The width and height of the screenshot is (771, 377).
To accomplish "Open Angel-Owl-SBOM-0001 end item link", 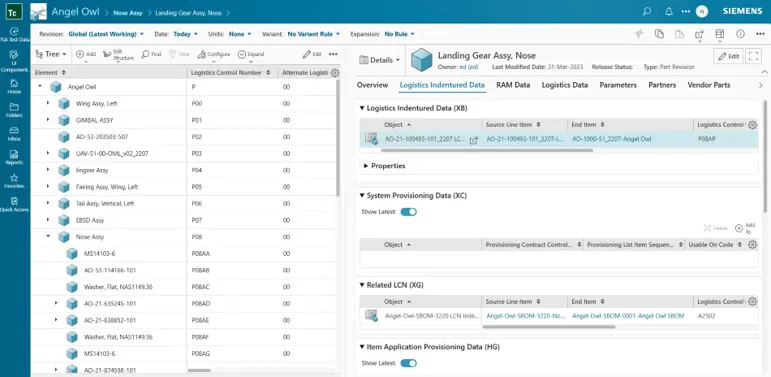I will coord(628,316).
